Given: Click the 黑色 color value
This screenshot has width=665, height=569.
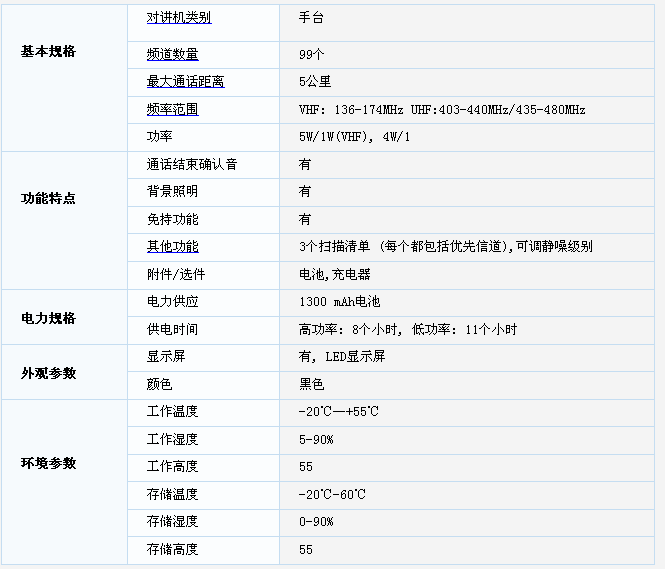Looking at the screenshot, I should (311, 384).
